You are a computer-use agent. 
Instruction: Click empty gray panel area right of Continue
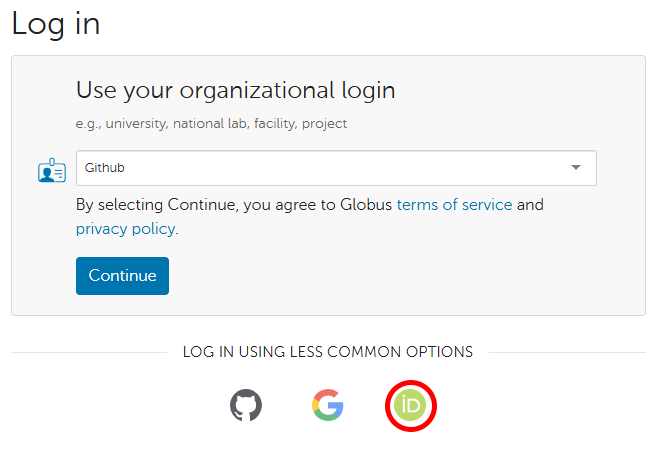(400, 276)
